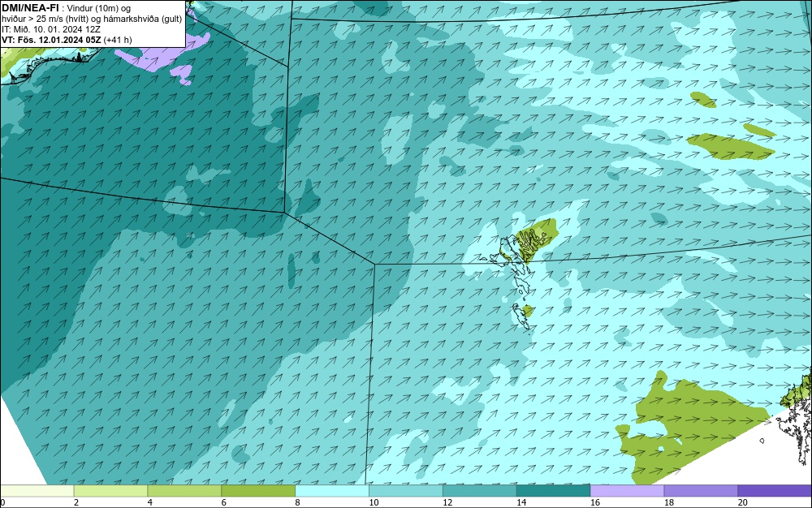This screenshot has height=508, width=812.
Task: Select the 18–20 m/s purple legend swatch
Action: [702, 490]
